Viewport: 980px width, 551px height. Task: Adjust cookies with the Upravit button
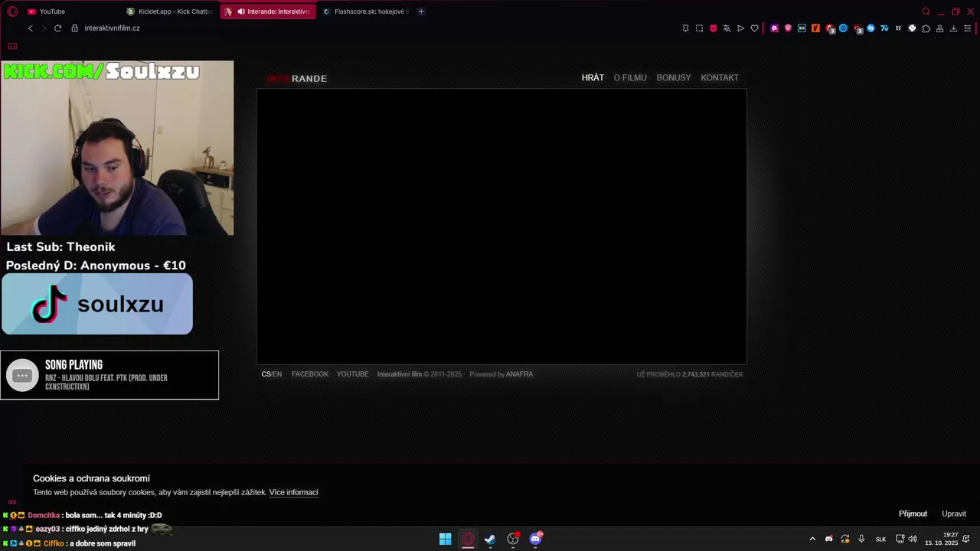(954, 514)
